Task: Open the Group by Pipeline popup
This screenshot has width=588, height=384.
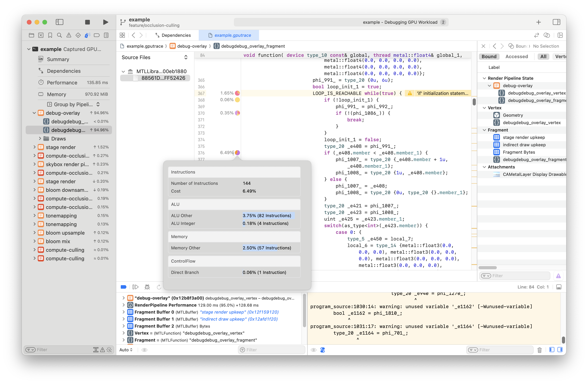Action: pos(73,104)
